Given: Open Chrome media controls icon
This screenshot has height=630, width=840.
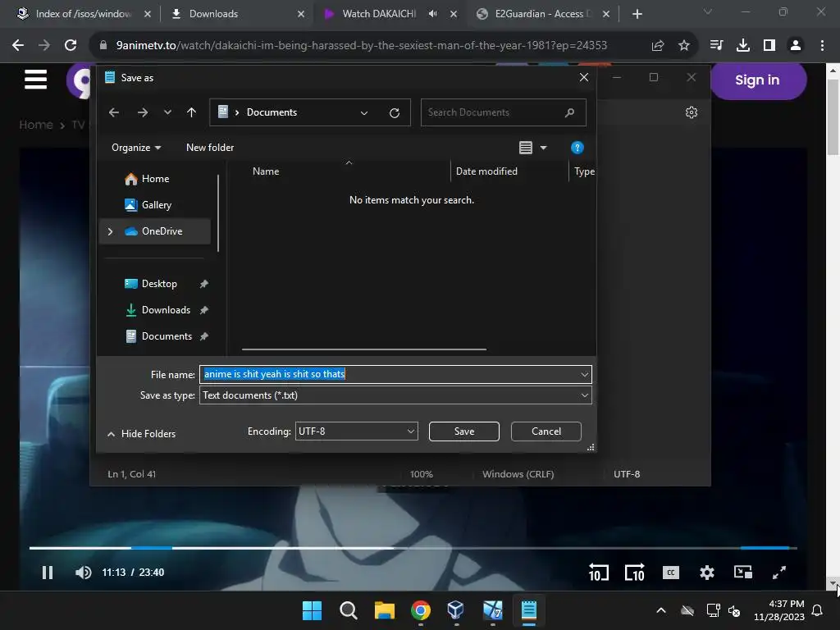Looking at the screenshot, I should click(x=716, y=46).
